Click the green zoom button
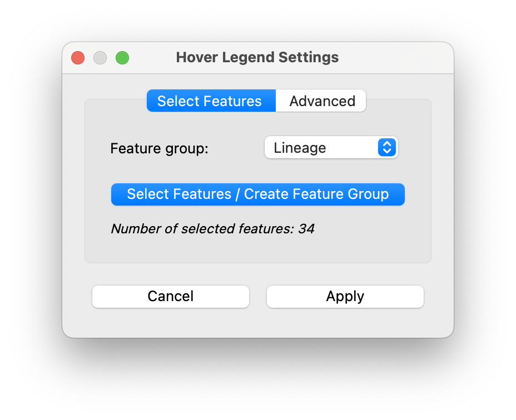 point(122,57)
